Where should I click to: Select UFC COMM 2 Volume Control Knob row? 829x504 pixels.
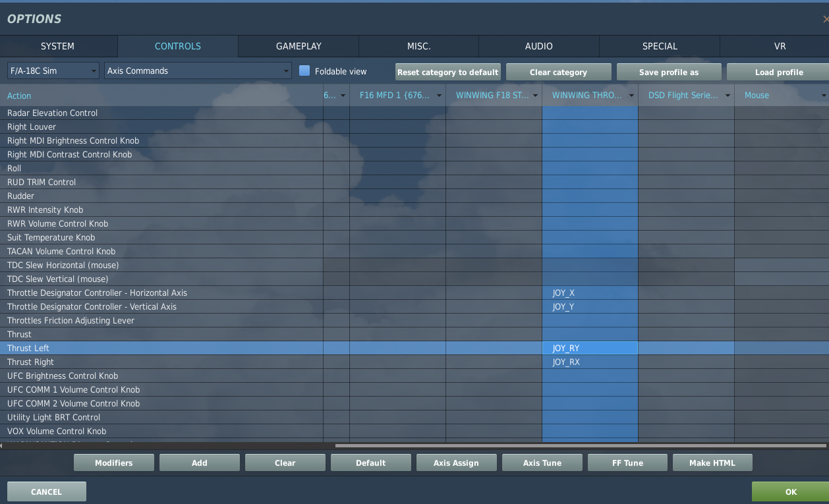tap(414, 403)
